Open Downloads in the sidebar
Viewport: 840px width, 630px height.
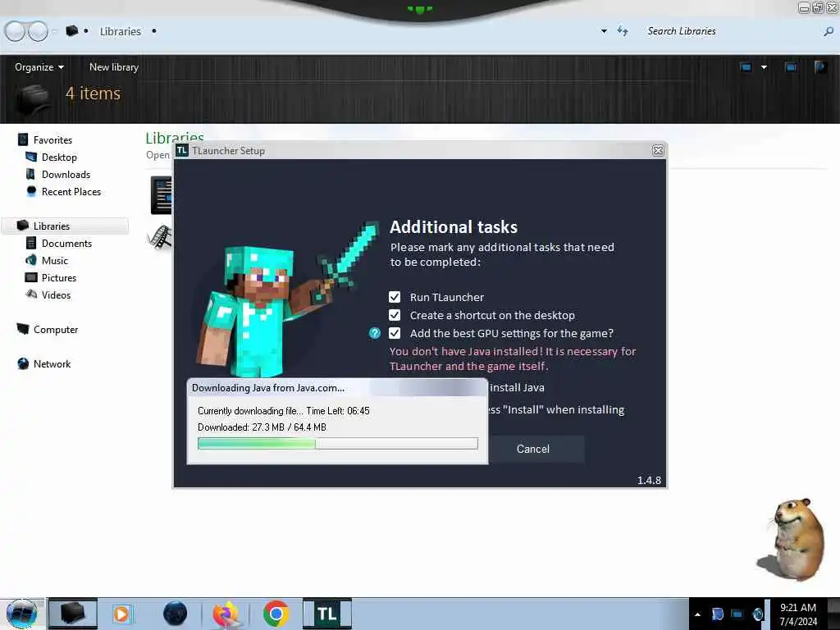(66, 175)
